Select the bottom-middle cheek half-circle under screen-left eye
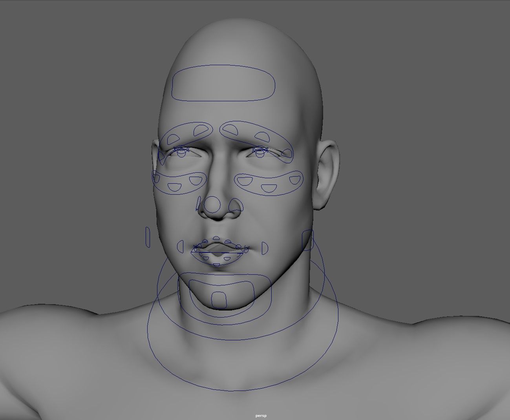 click(174, 187)
